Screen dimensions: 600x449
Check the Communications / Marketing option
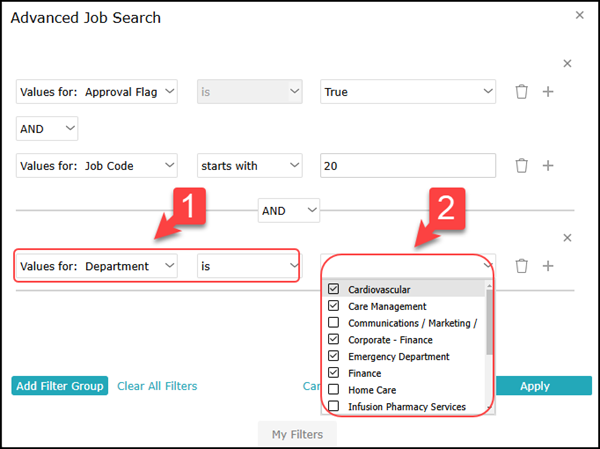tap(333, 323)
